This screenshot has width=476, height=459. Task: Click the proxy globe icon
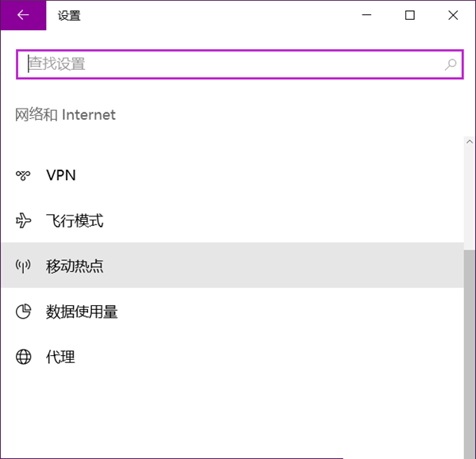pos(23,357)
